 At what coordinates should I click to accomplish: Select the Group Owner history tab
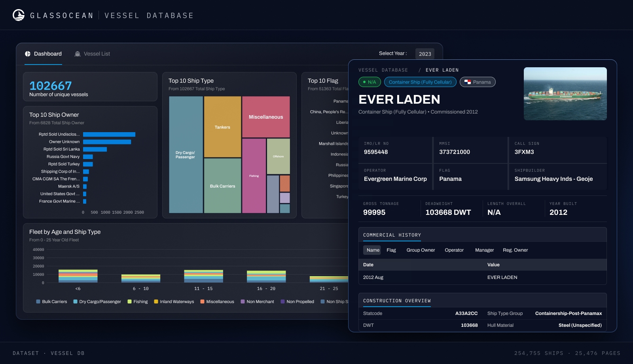click(x=421, y=250)
